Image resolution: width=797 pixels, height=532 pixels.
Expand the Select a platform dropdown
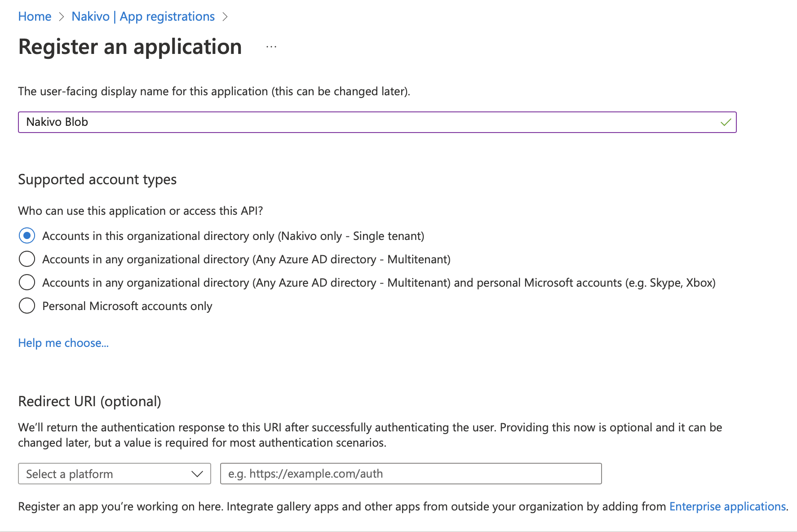coord(114,474)
